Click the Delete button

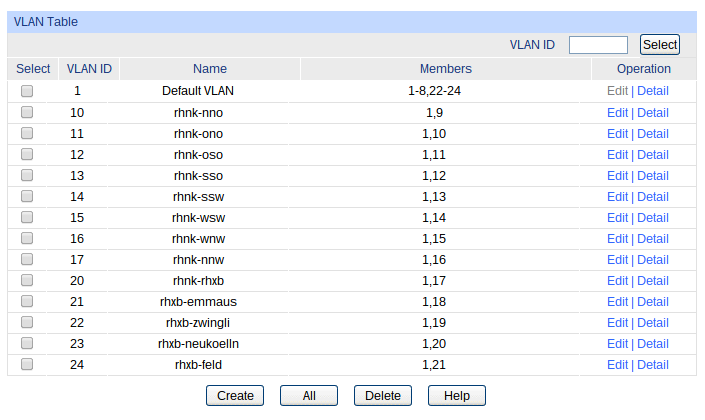click(383, 396)
